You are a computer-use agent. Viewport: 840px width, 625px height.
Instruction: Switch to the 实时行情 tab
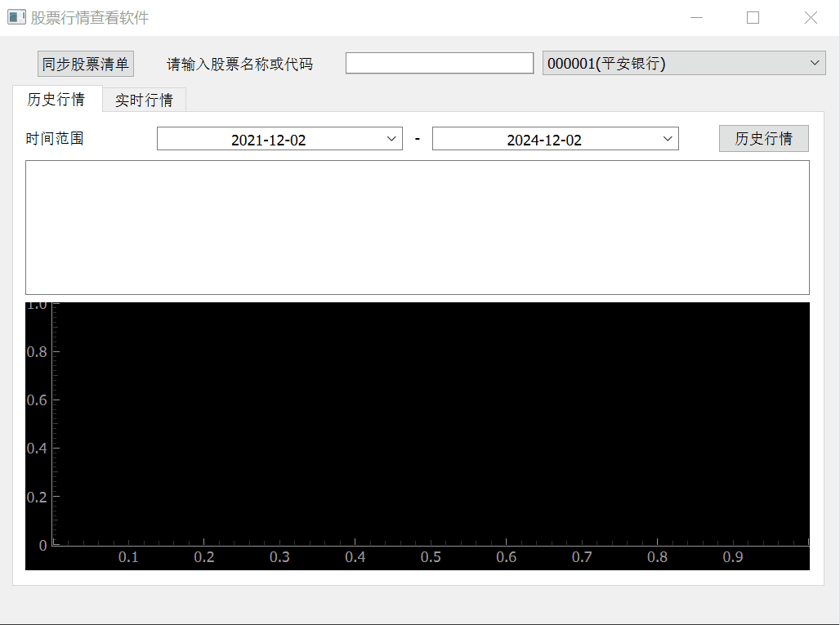pyautogui.click(x=144, y=100)
